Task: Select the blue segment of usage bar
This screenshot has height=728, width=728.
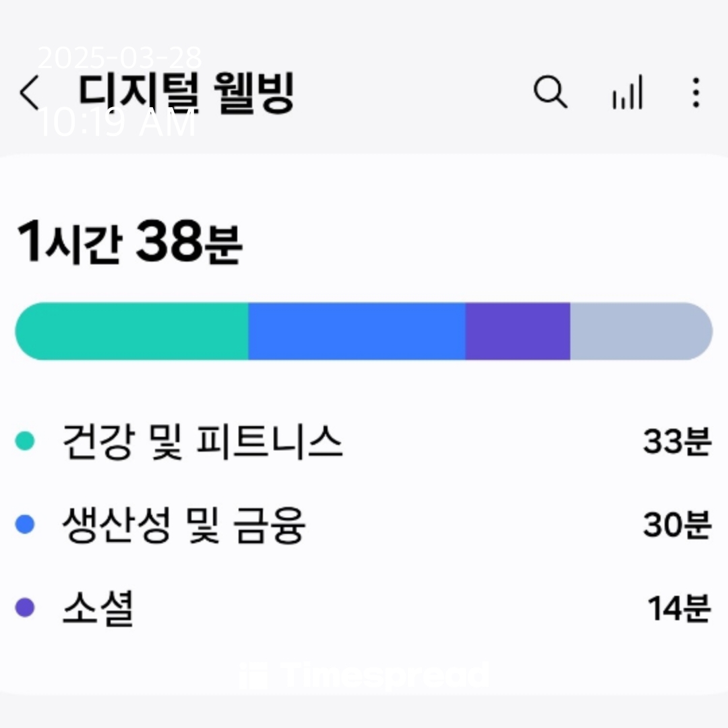Action: click(x=357, y=331)
